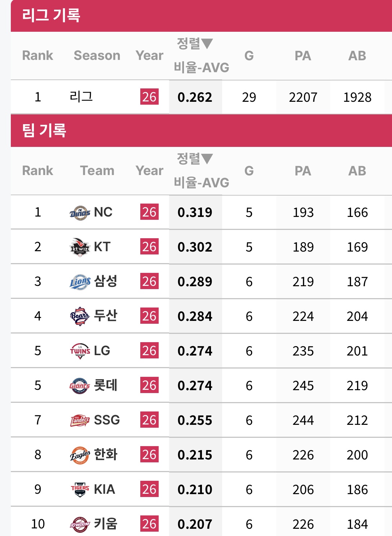Click the red 26 year badge for NC
Screen dimensions: 392x536
point(149,212)
